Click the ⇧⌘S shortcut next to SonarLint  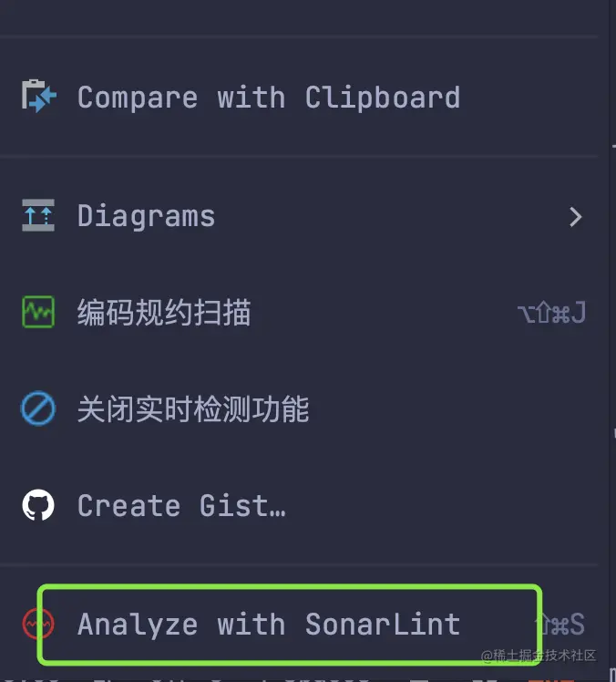click(x=560, y=625)
